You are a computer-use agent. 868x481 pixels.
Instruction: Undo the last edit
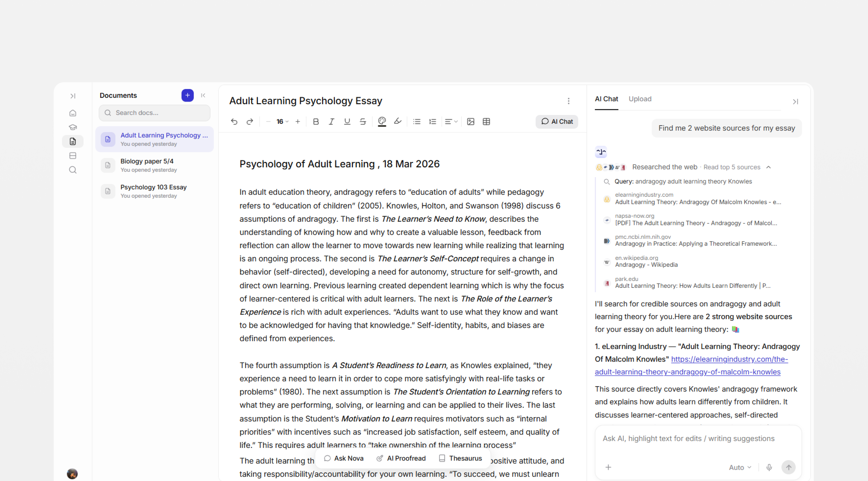tap(234, 122)
